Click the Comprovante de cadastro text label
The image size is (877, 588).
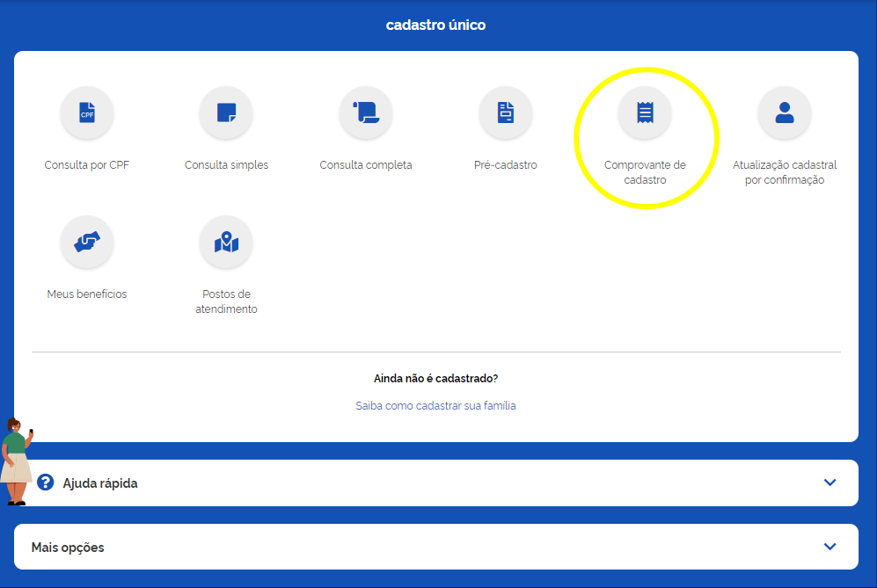coord(645,172)
